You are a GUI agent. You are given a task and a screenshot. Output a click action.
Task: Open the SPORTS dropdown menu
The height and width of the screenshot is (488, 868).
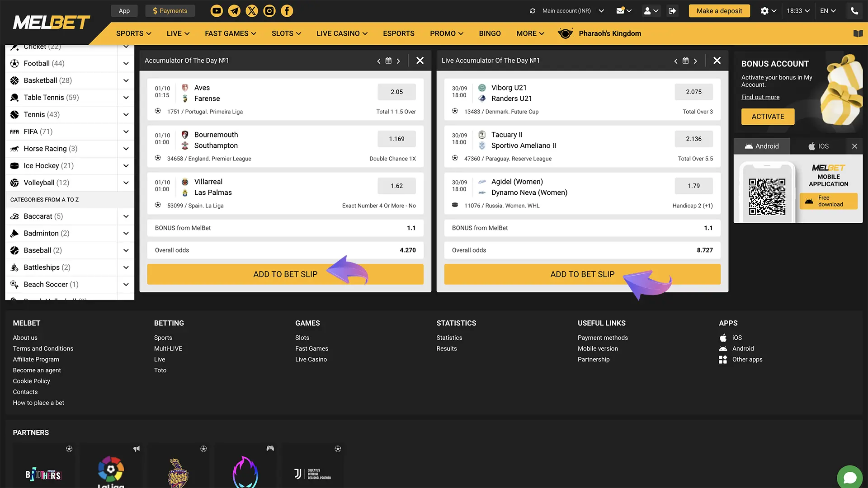tap(133, 33)
